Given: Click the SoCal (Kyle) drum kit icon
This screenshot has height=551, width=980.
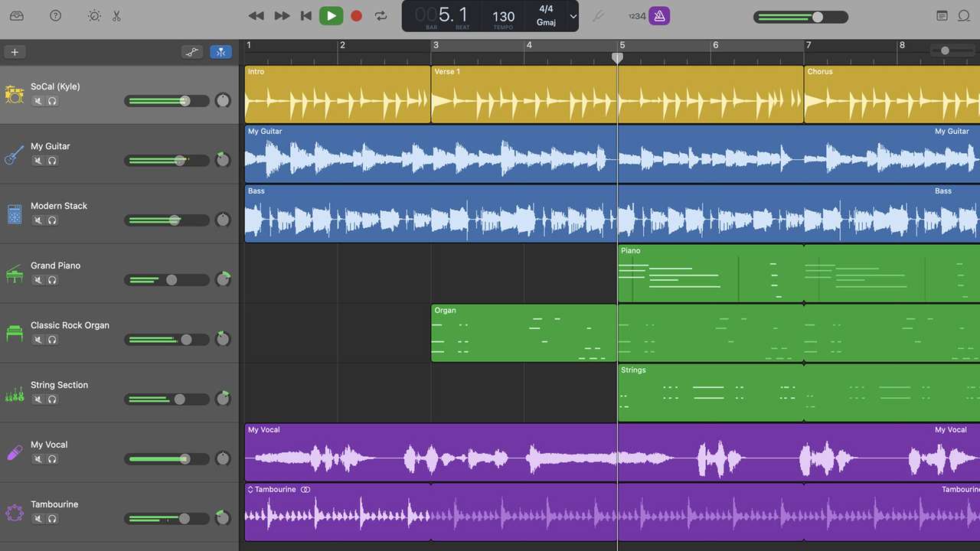Looking at the screenshot, I should [15, 94].
